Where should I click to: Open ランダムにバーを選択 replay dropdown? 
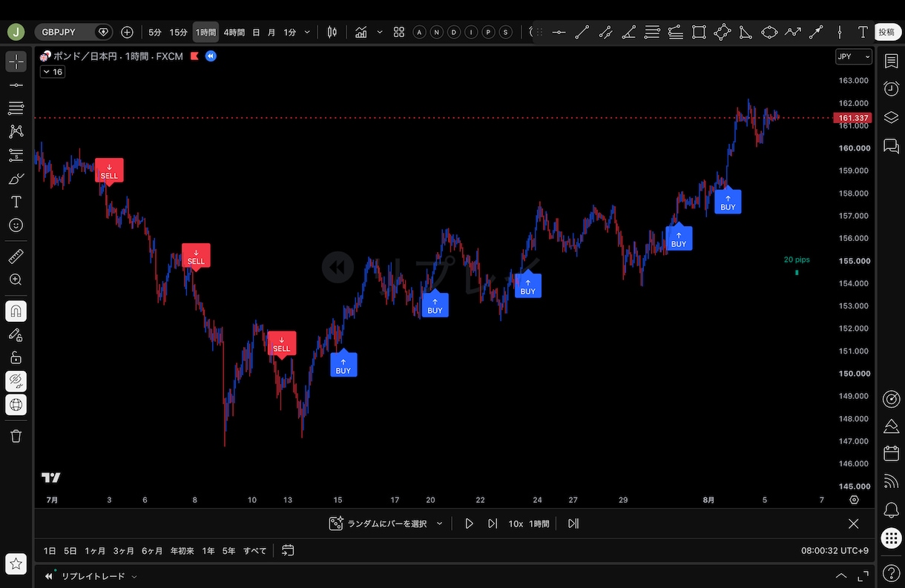(x=386, y=523)
